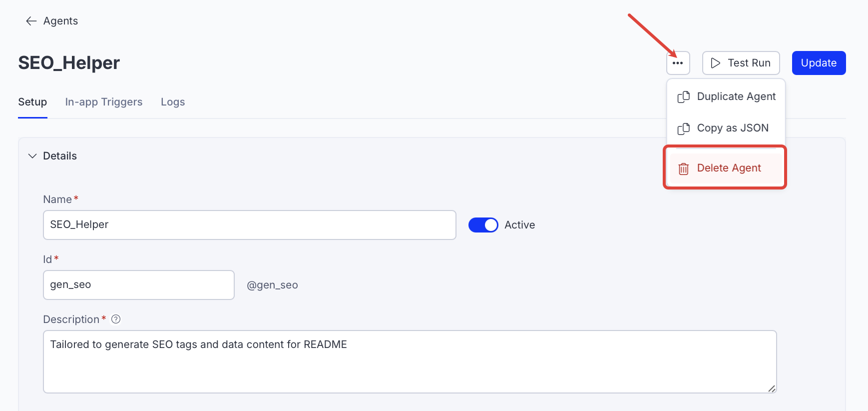Open the In-app Triggers tab
The image size is (868, 411).
coord(103,102)
